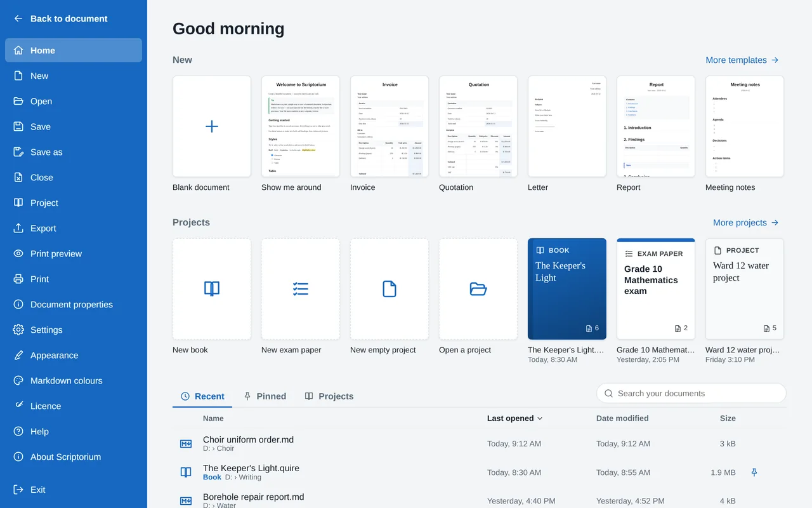Open About Scriptorium
This screenshot has width=812, height=508.
74,457
